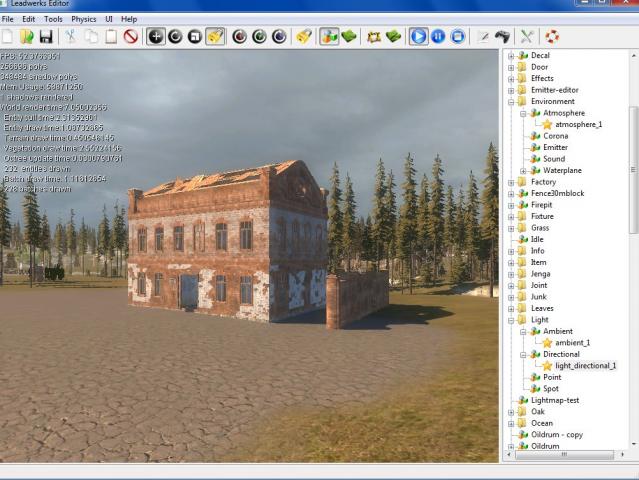Click the Open scene folder icon
Screen dimensions: 639x480
28,37
